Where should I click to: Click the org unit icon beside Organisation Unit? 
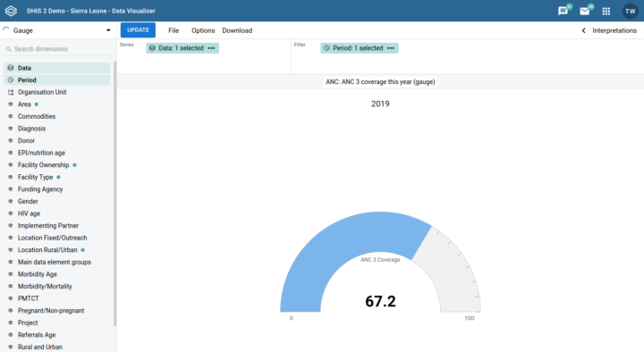(11, 92)
